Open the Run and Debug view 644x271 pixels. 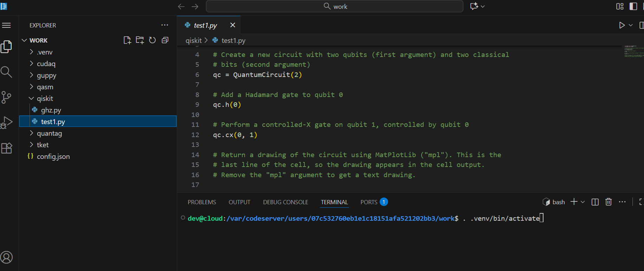click(6, 123)
